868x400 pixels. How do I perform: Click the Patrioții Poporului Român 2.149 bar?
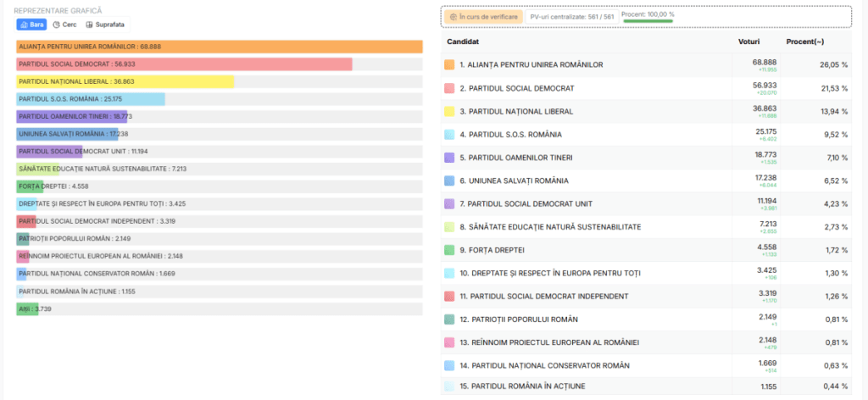pyautogui.click(x=23, y=238)
